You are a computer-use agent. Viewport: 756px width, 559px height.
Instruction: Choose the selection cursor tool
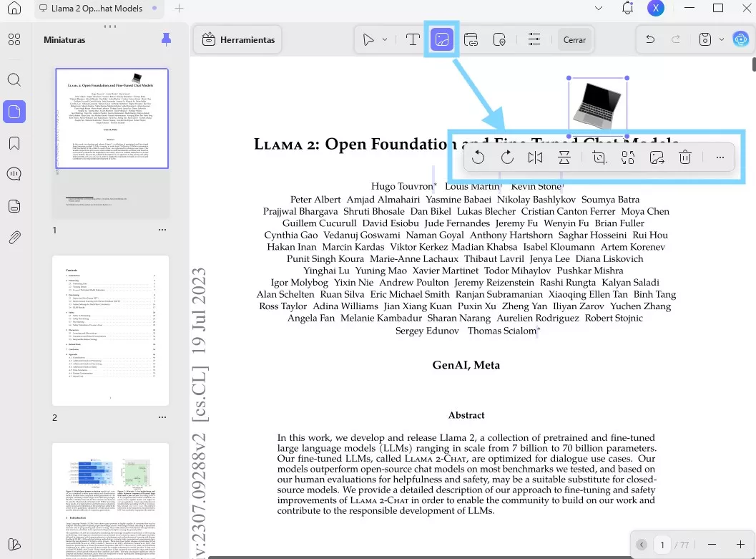368,39
